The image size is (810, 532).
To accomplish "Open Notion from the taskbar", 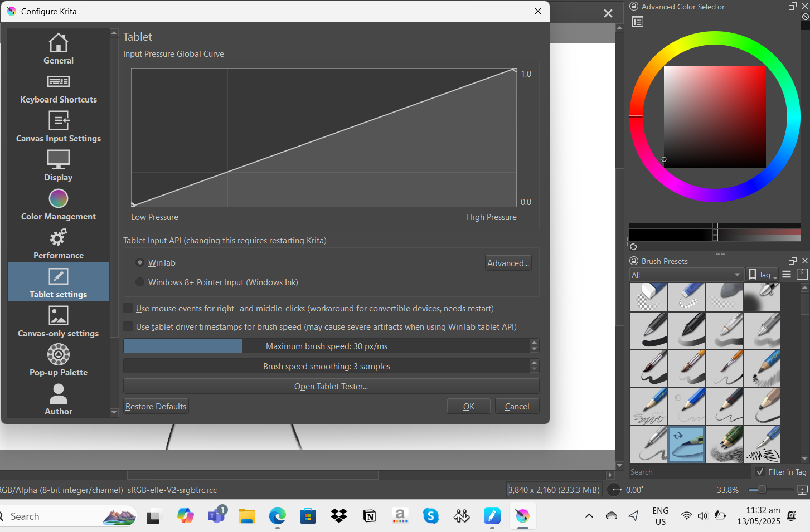I will pos(369,516).
